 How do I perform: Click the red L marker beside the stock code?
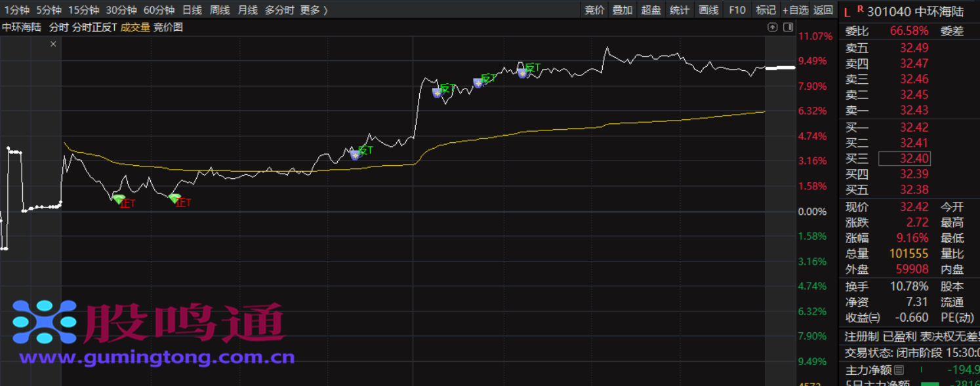point(847,11)
